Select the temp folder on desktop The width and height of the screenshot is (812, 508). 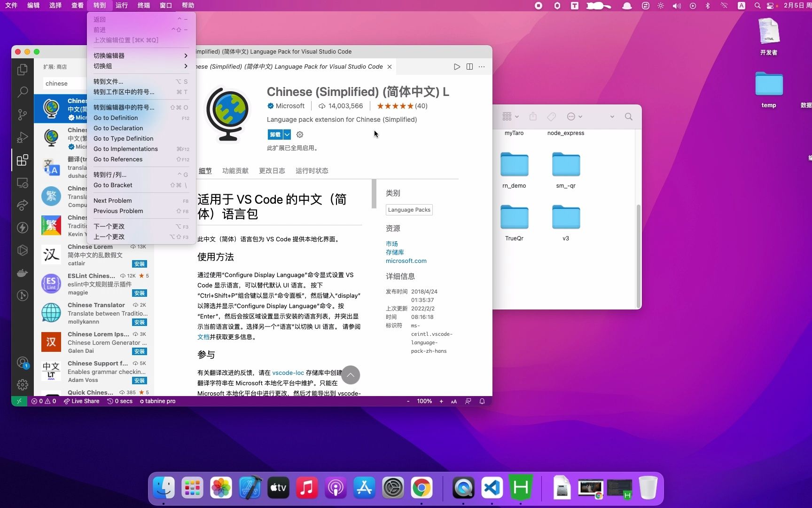(x=769, y=89)
